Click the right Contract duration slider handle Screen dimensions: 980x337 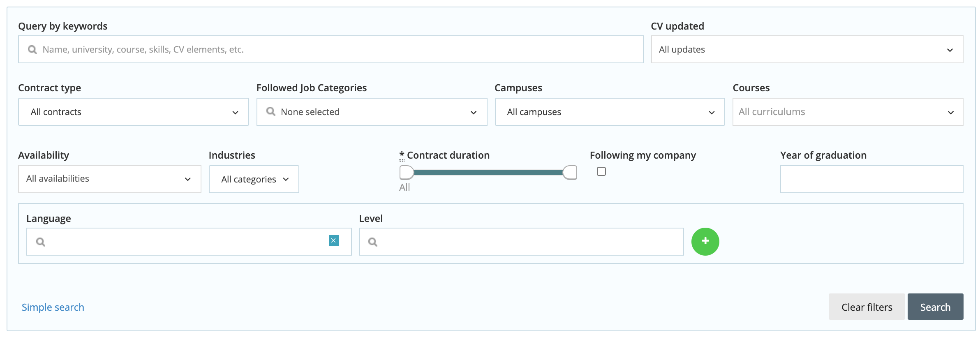[570, 173]
